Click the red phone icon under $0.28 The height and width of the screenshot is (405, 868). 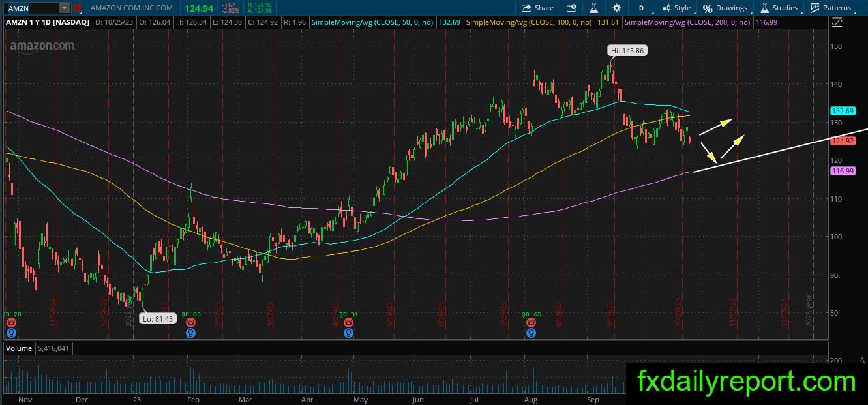click(x=10, y=323)
